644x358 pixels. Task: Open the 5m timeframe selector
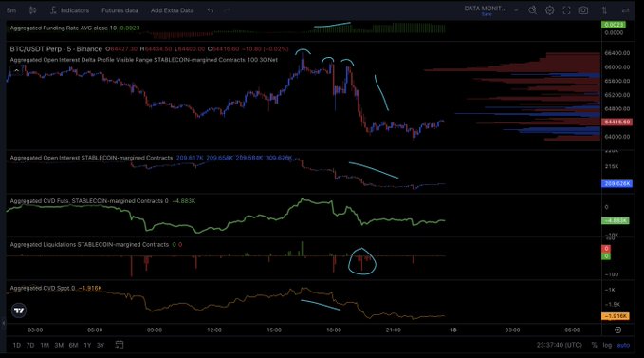pyautogui.click(x=11, y=10)
